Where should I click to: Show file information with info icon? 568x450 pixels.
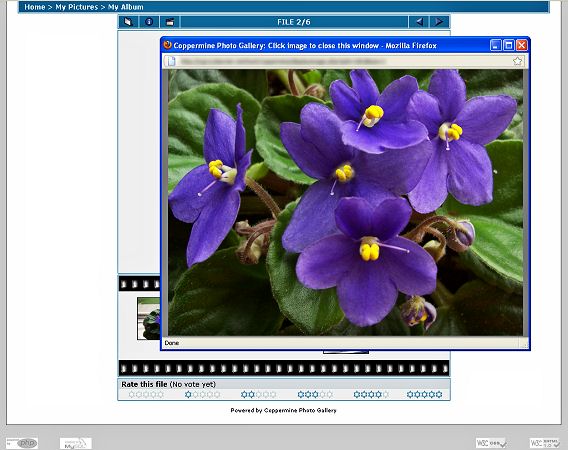[x=149, y=22]
